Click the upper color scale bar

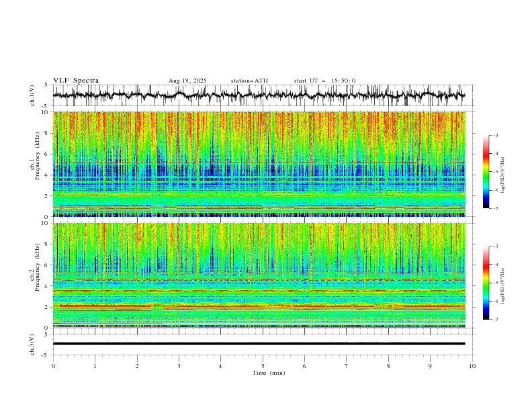tap(486, 172)
